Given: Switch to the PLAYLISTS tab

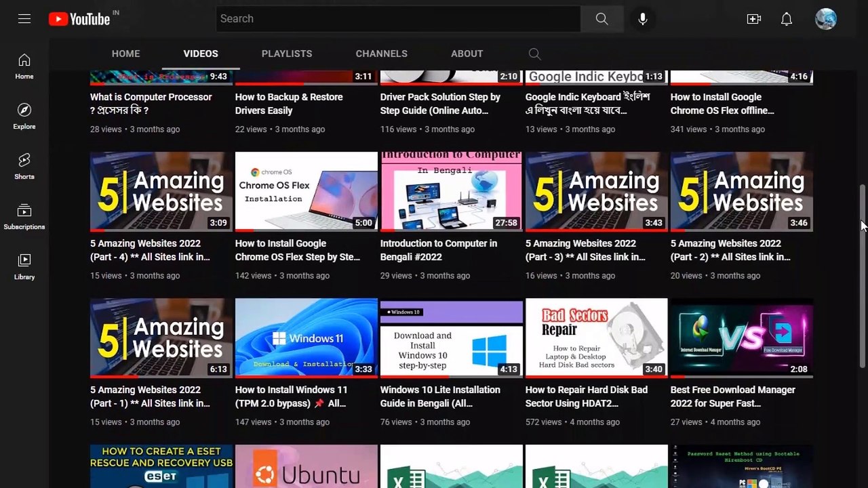Looking at the screenshot, I should click(287, 54).
